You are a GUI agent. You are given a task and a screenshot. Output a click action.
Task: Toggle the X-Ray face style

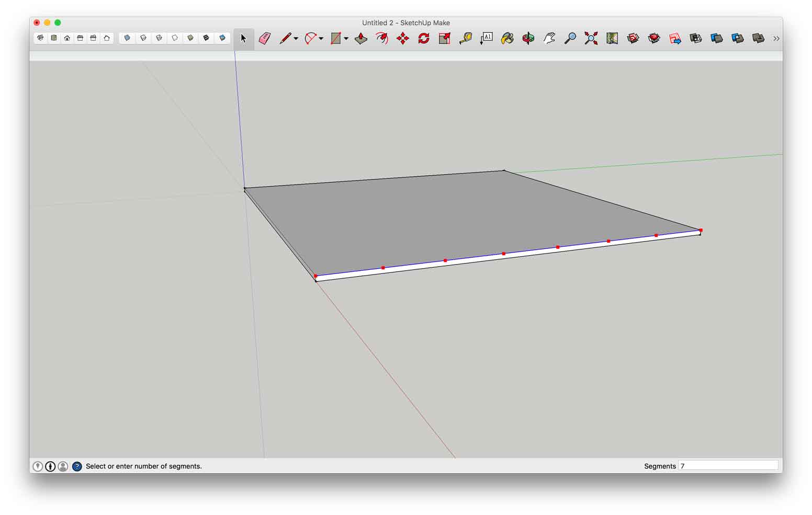click(x=127, y=38)
